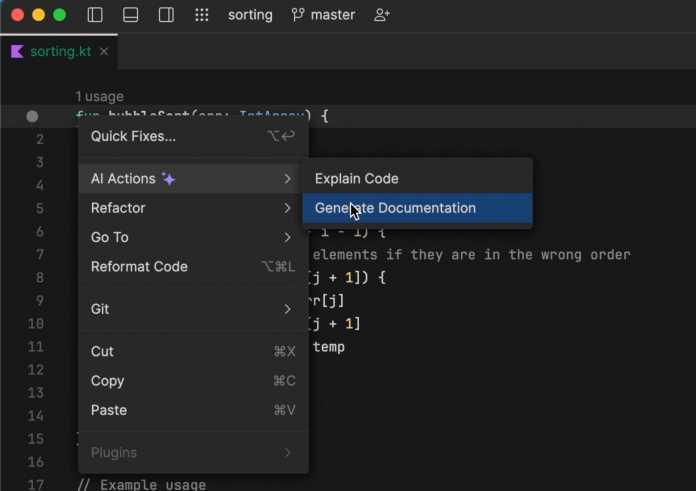Choose Copy from the context menu
Image resolution: width=696 pixels, height=491 pixels.
point(108,381)
